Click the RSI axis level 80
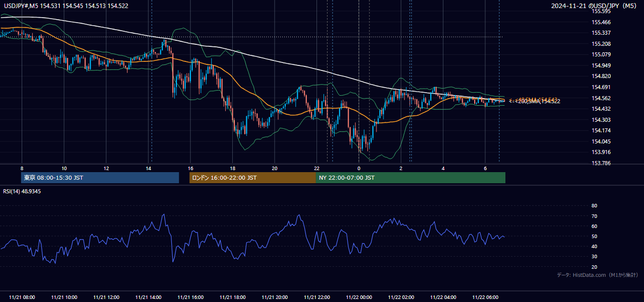The width and height of the screenshot is (644, 302). (x=594, y=206)
